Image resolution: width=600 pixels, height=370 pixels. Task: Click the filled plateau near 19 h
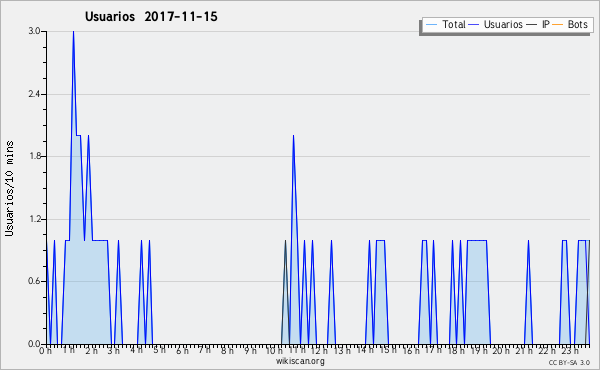click(477, 291)
